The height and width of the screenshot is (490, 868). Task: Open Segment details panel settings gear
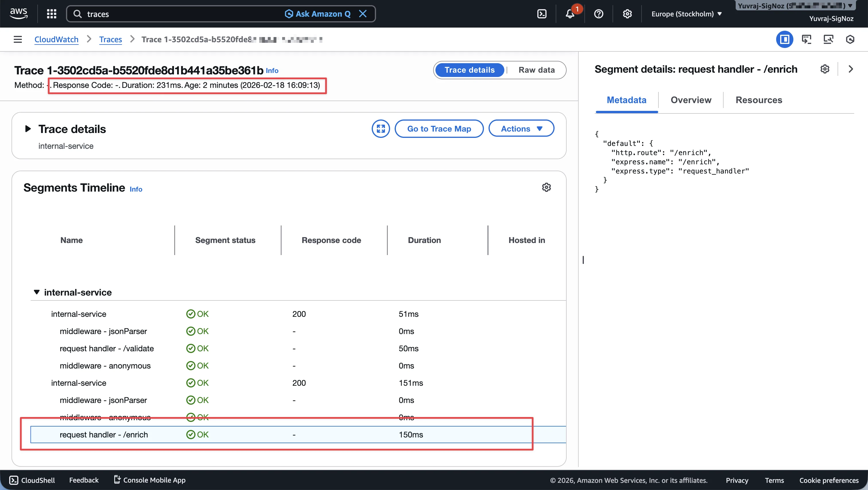pyautogui.click(x=825, y=69)
